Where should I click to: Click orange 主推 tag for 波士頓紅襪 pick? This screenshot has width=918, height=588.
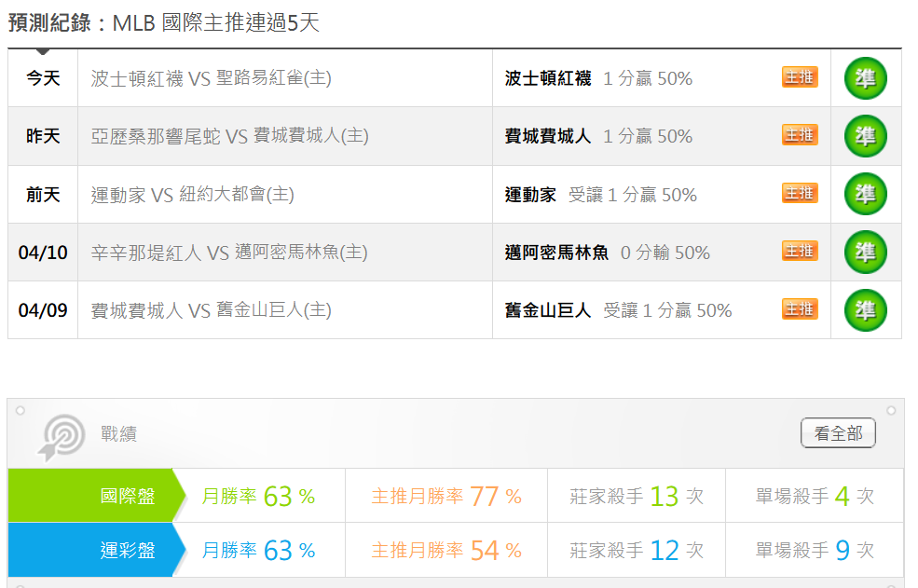(x=799, y=77)
